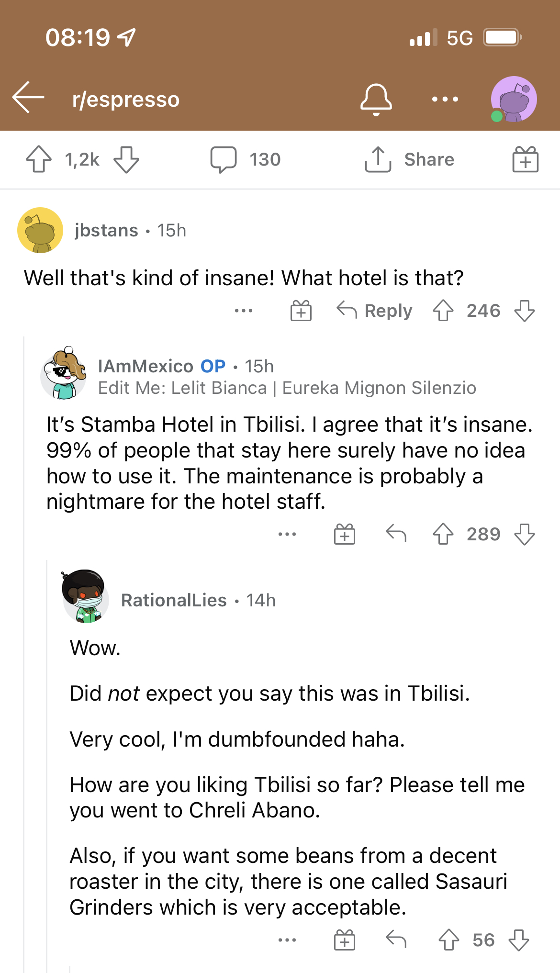Open jbstans user profile
The width and height of the screenshot is (560, 973).
pos(106,230)
